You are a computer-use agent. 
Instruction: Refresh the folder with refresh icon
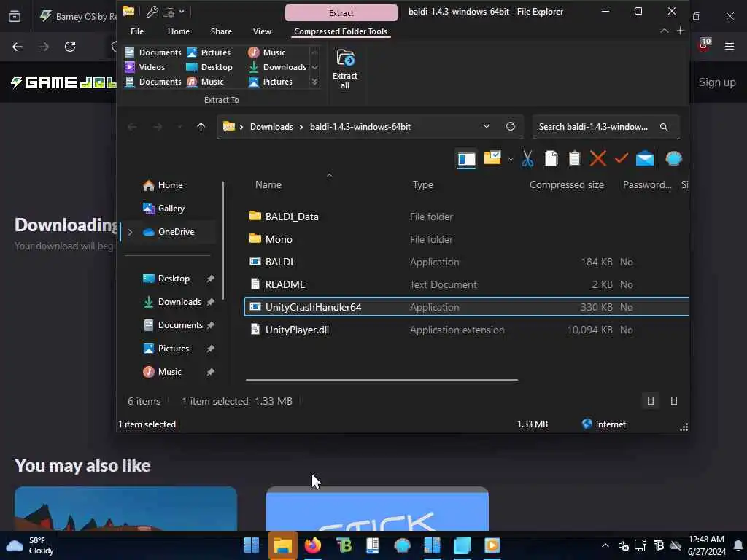point(510,127)
